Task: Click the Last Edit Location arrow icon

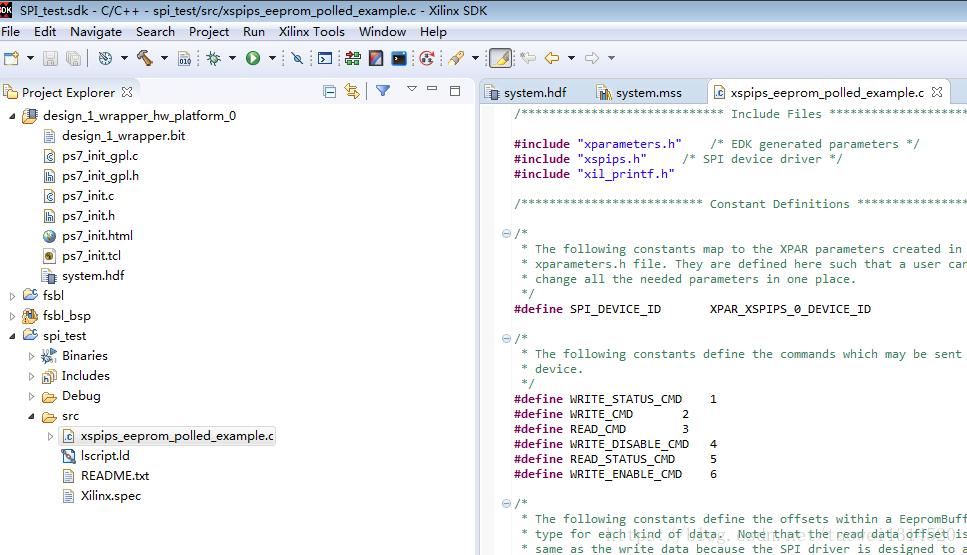Action: (528, 58)
